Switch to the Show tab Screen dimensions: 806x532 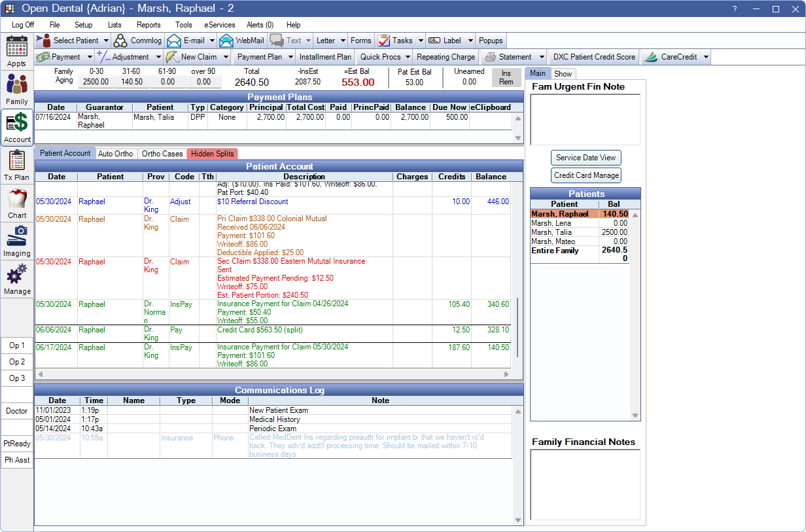(563, 74)
